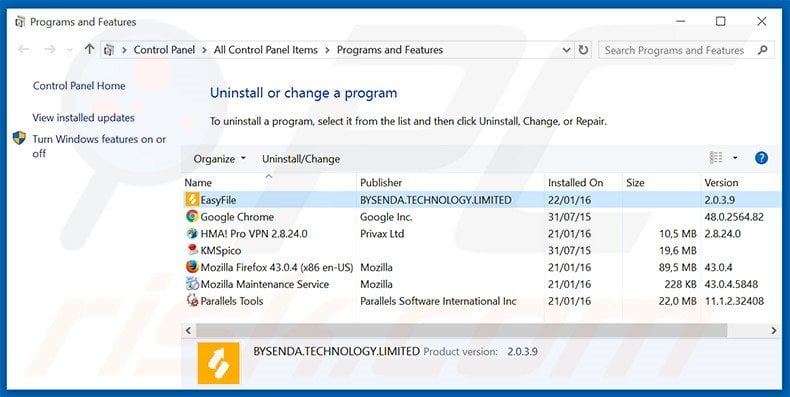Click the large EasyFile details pane icon

click(x=218, y=363)
